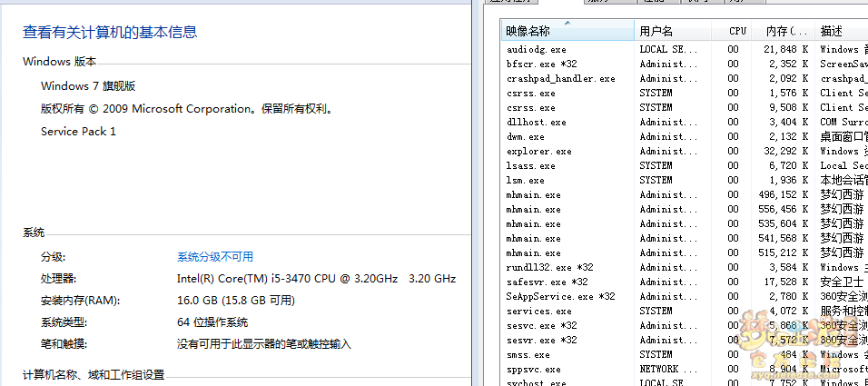Click the 64 位操作系统 system type value
Viewport: 868px width, 386px height.
point(212,322)
